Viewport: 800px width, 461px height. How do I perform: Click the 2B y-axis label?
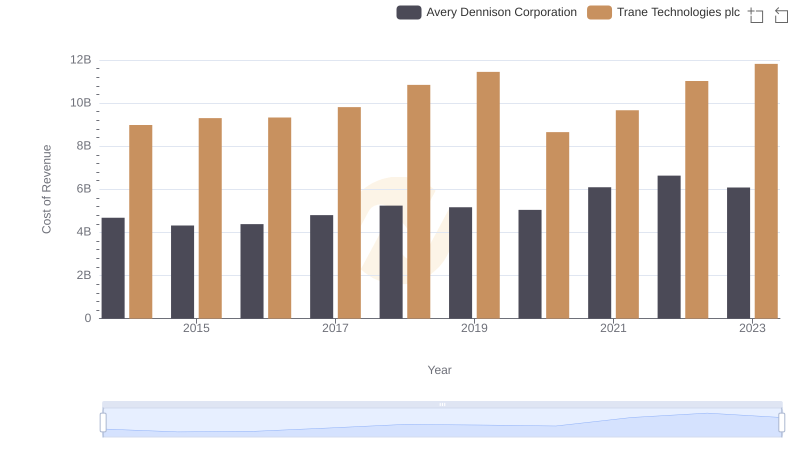tap(84, 275)
